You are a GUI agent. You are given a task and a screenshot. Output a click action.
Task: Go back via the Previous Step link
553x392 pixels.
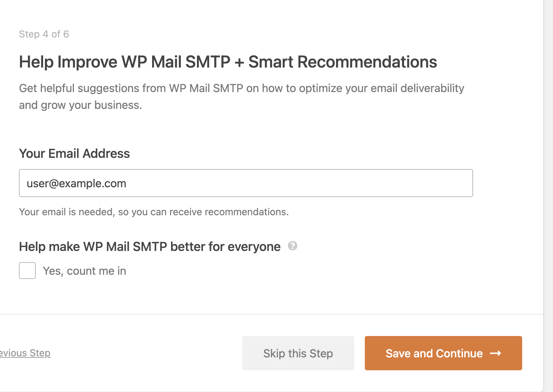[25, 353]
